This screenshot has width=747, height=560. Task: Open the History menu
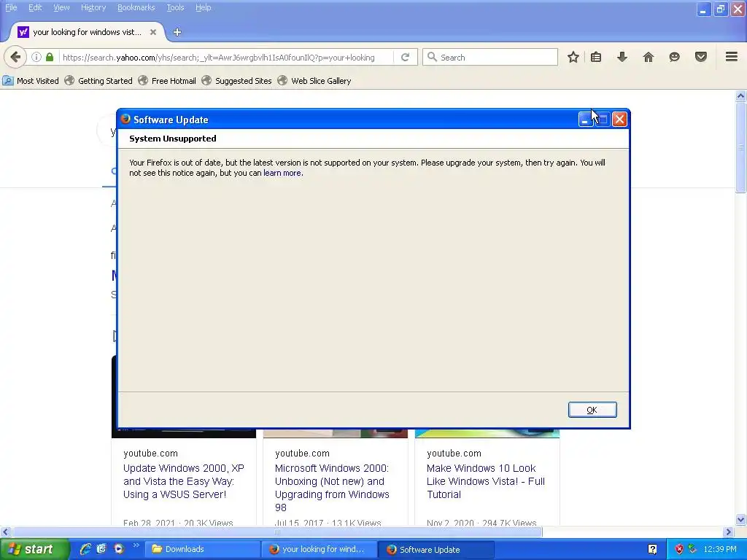[93, 7]
